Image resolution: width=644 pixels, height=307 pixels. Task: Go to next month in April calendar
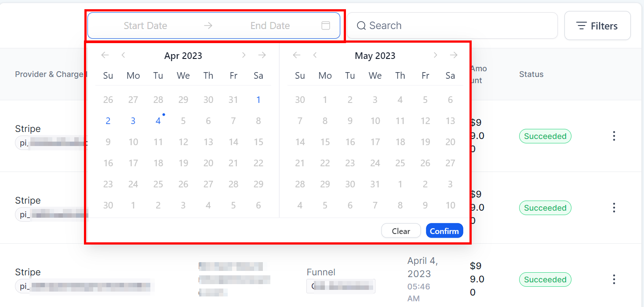point(244,55)
